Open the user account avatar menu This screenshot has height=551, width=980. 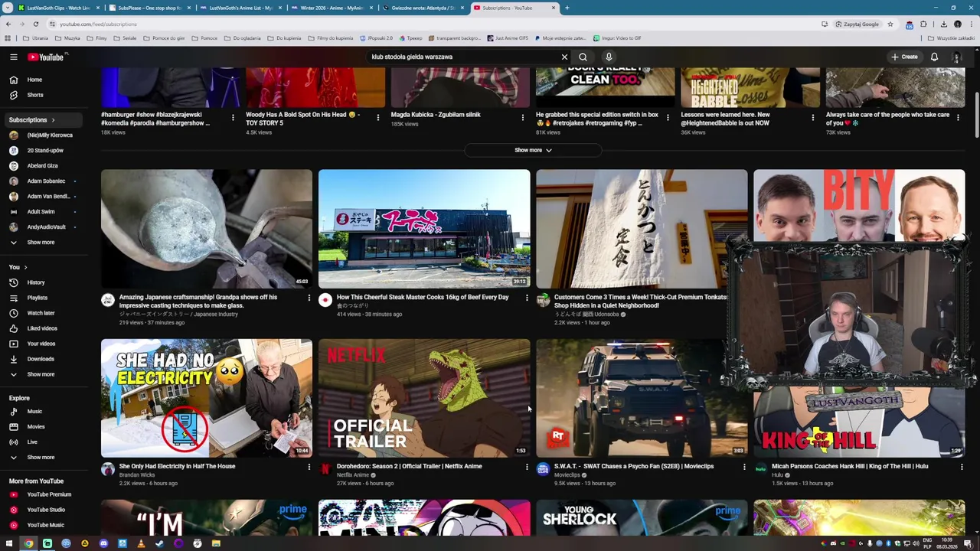click(x=957, y=57)
